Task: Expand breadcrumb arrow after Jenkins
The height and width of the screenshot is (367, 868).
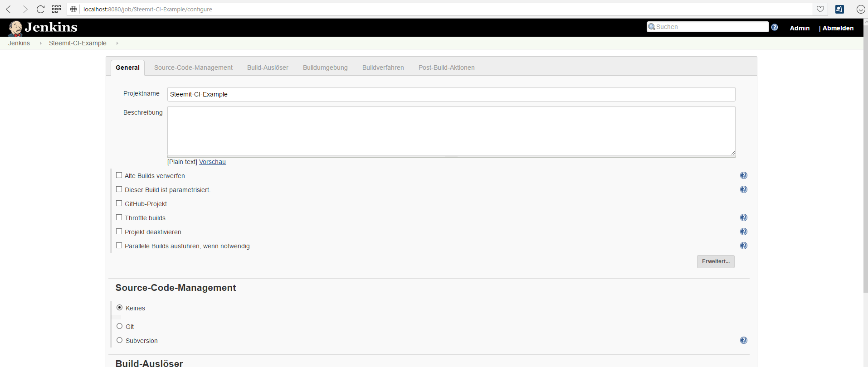Action: (40, 43)
